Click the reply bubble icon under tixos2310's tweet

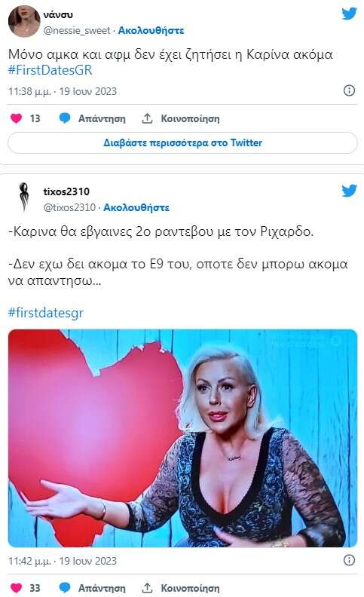[65, 588]
